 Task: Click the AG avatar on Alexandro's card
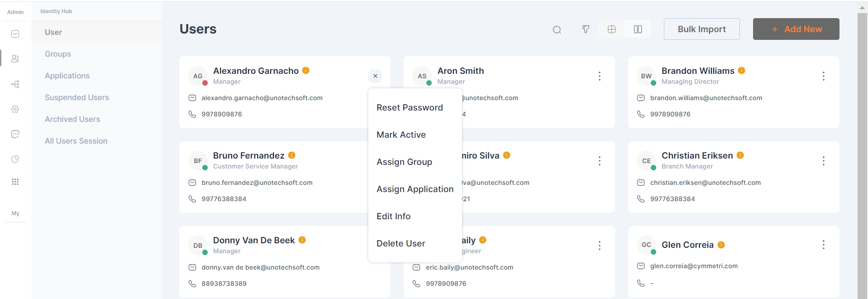[198, 76]
